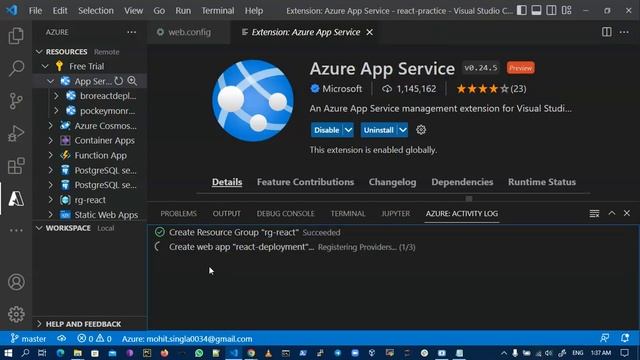640x360 pixels.
Task: Collapse the Free Trial subscription
Action: click(x=45, y=66)
